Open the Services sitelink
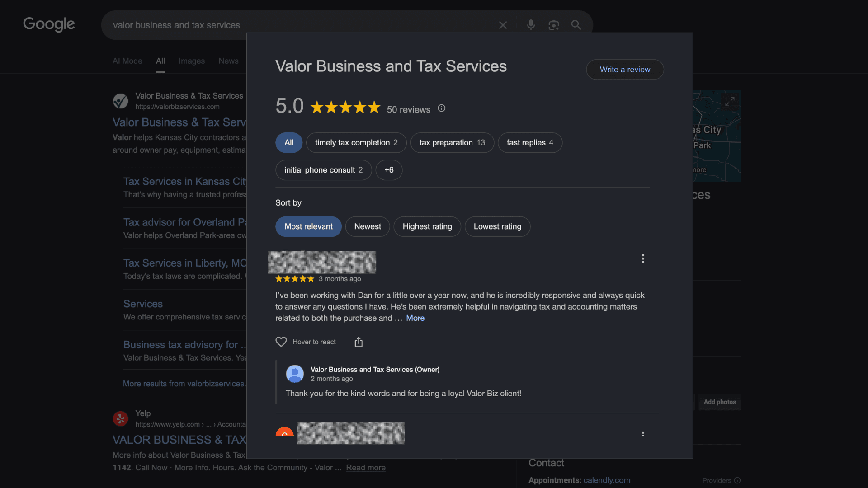This screenshot has width=868, height=488. click(143, 304)
